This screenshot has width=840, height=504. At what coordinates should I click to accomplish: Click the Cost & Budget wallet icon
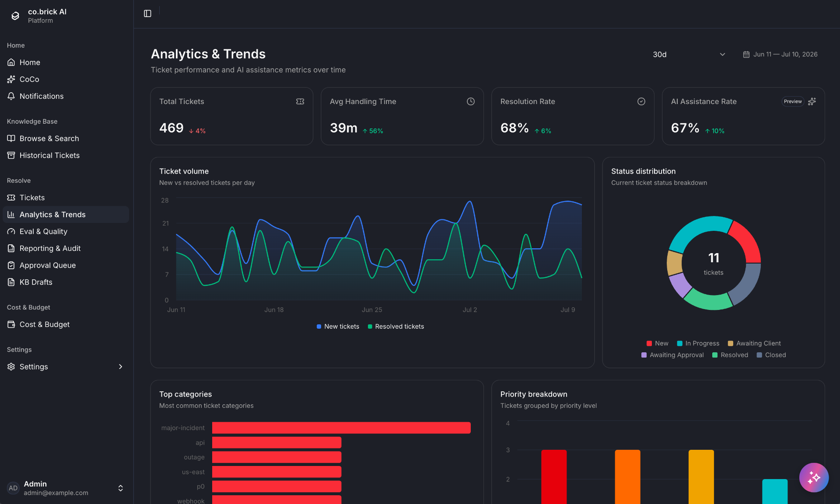(x=11, y=324)
